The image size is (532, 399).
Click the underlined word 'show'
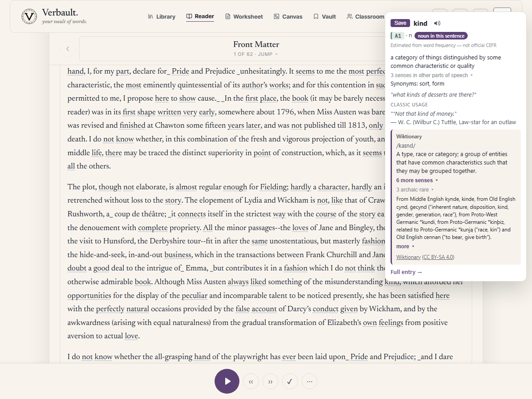pyautogui.click(x=188, y=98)
